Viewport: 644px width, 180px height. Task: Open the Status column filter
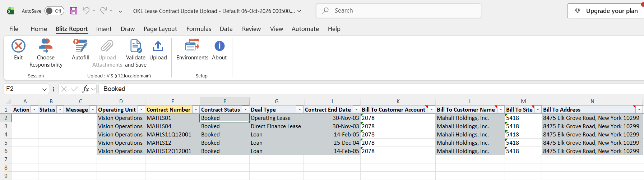point(60,109)
